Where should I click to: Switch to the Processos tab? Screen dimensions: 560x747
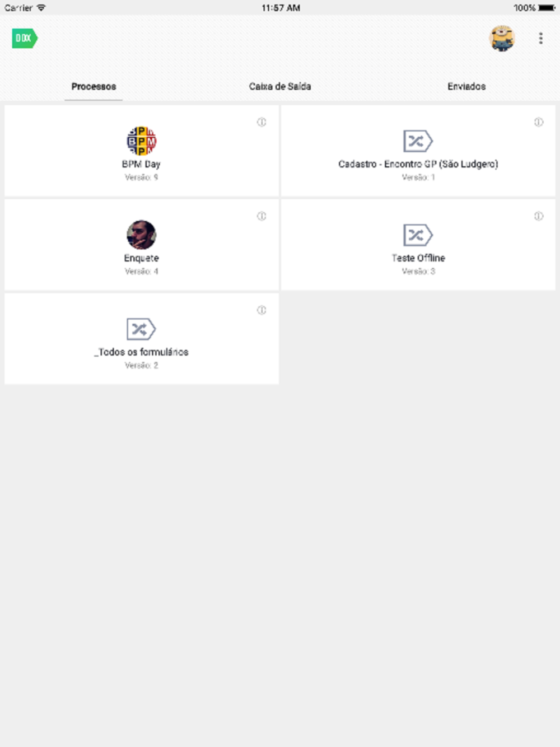click(94, 86)
